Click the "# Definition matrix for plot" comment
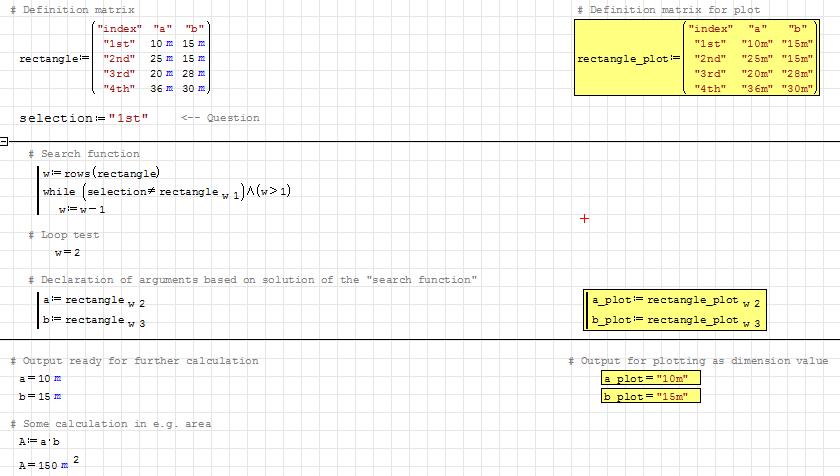 pos(668,10)
